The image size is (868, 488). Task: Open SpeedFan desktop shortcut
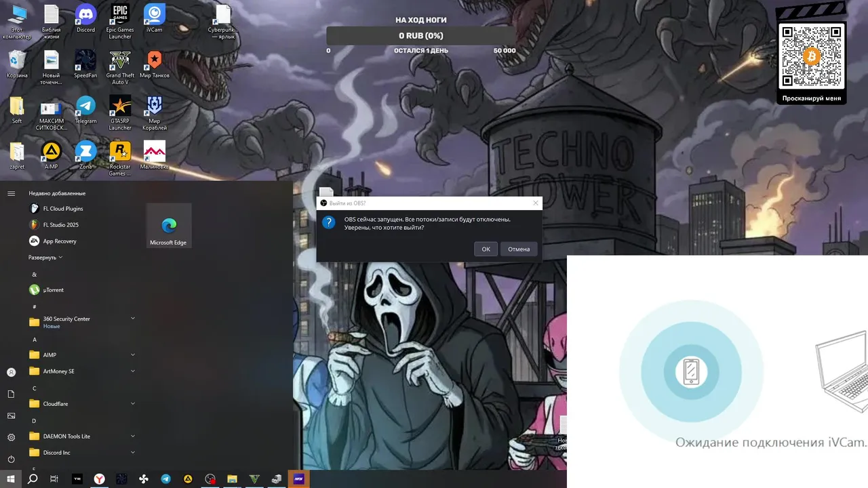(x=85, y=64)
